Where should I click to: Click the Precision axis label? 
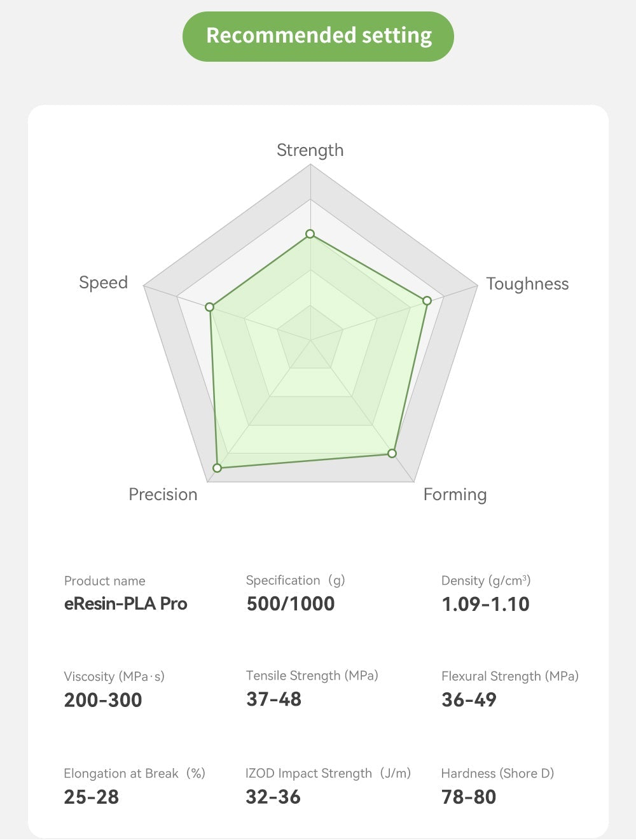[163, 494]
